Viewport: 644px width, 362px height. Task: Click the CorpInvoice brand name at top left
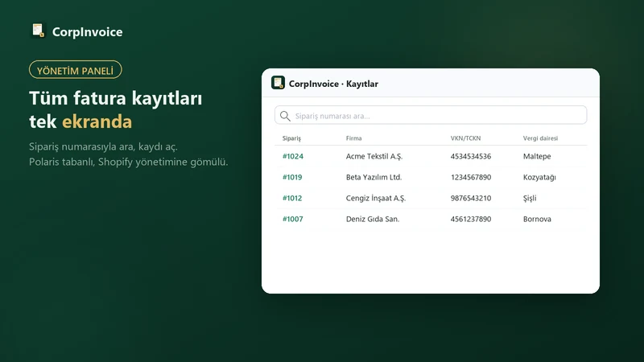pyautogui.click(x=88, y=32)
